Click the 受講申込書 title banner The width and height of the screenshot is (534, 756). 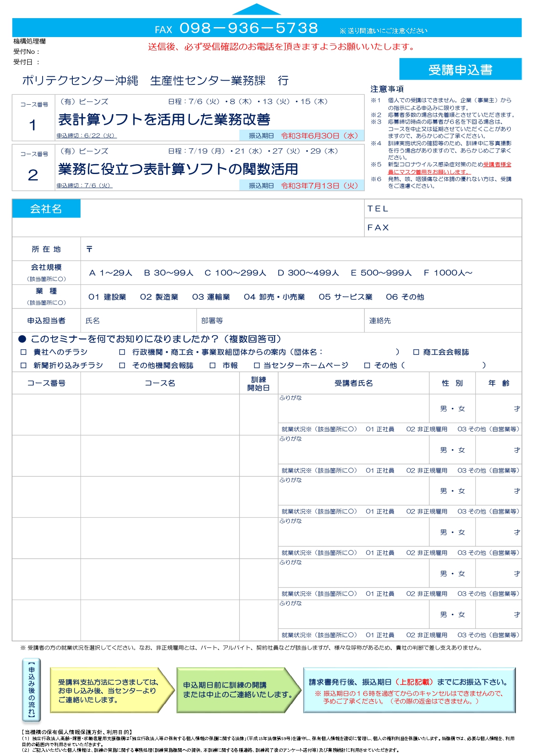(460, 69)
